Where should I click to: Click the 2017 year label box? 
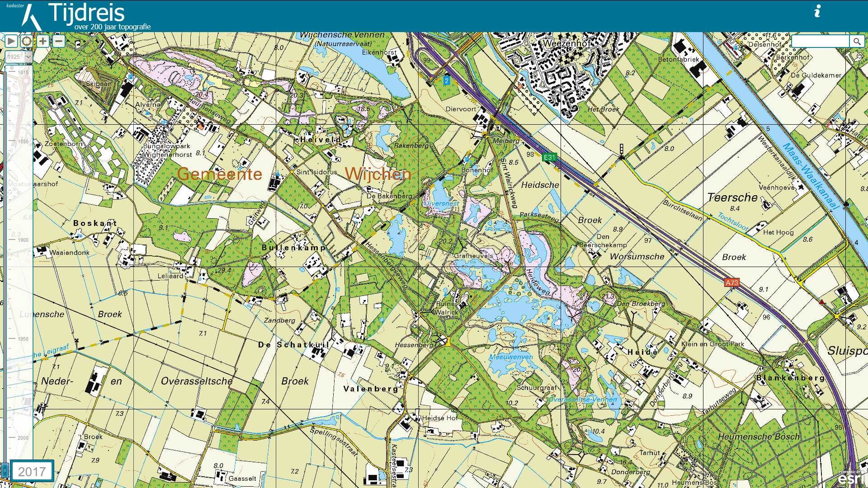click(x=32, y=471)
